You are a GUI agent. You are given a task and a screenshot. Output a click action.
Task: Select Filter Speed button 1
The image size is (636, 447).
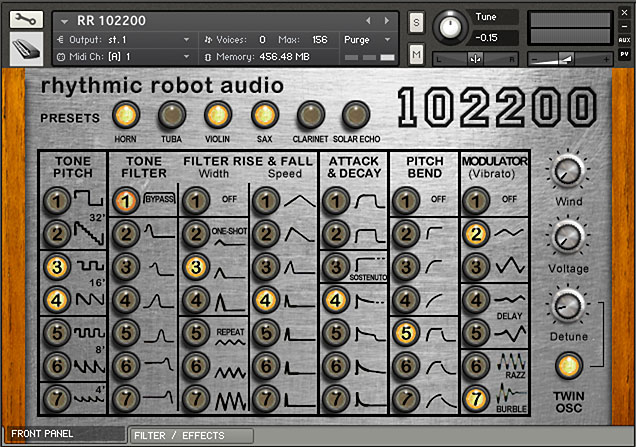click(266, 201)
